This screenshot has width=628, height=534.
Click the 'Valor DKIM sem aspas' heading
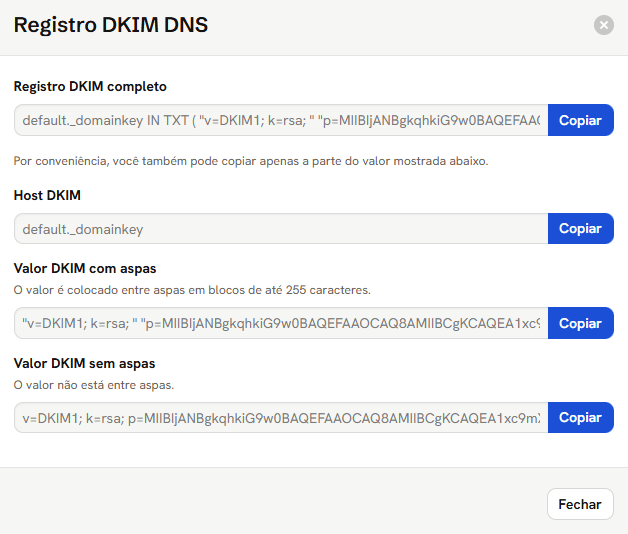coord(85,363)
